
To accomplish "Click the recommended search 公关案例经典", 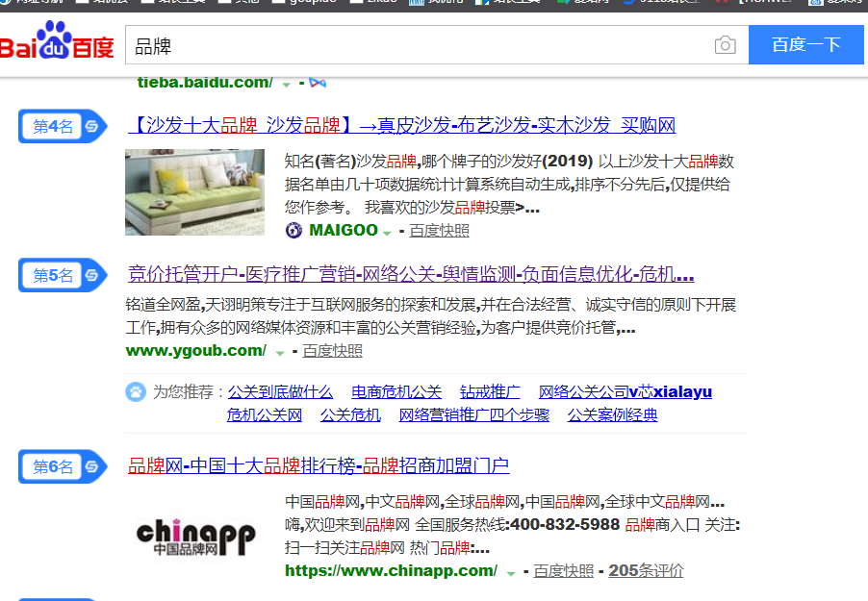I will tap(612, 415).
